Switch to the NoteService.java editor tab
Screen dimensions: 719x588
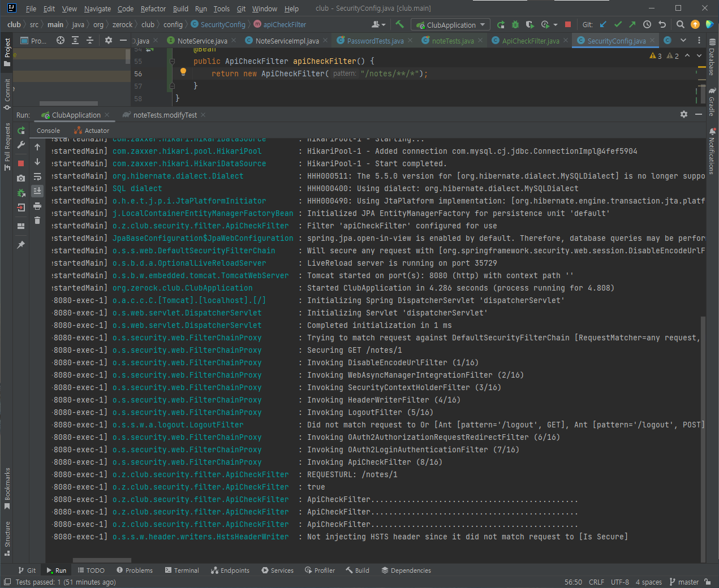tap(202, 41)
